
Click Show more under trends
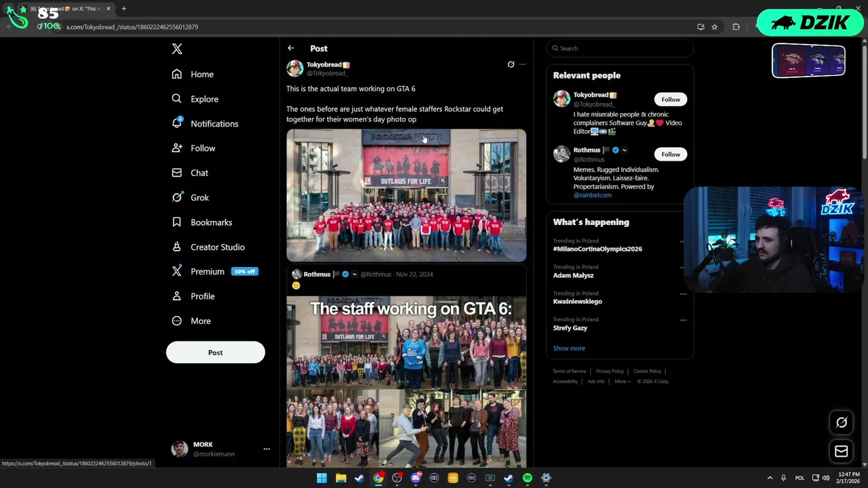coord(569,348)
